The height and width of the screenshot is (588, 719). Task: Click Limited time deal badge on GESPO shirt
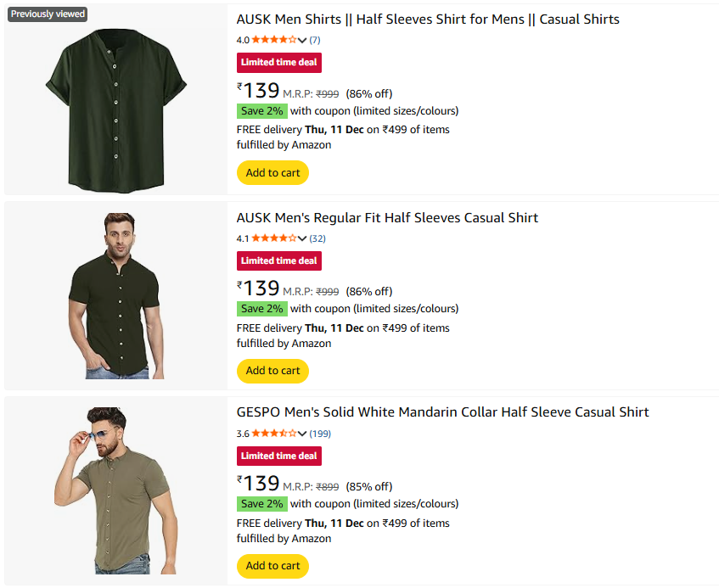(278, 456)
